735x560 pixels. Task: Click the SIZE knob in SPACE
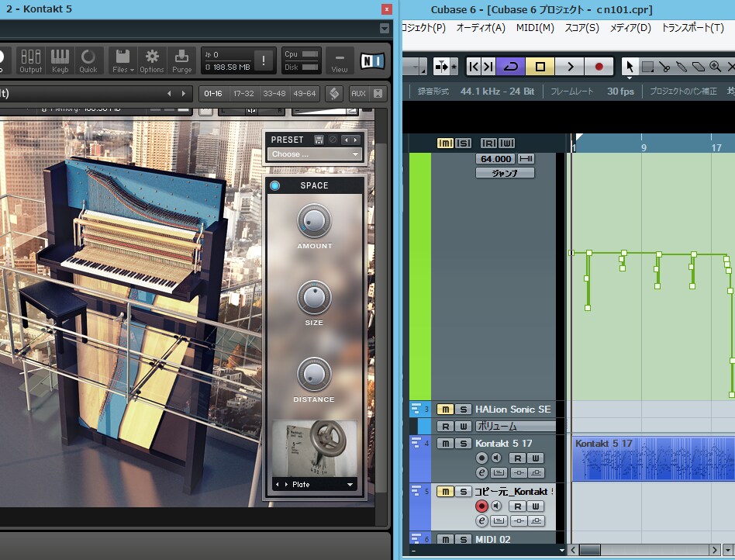314,297
